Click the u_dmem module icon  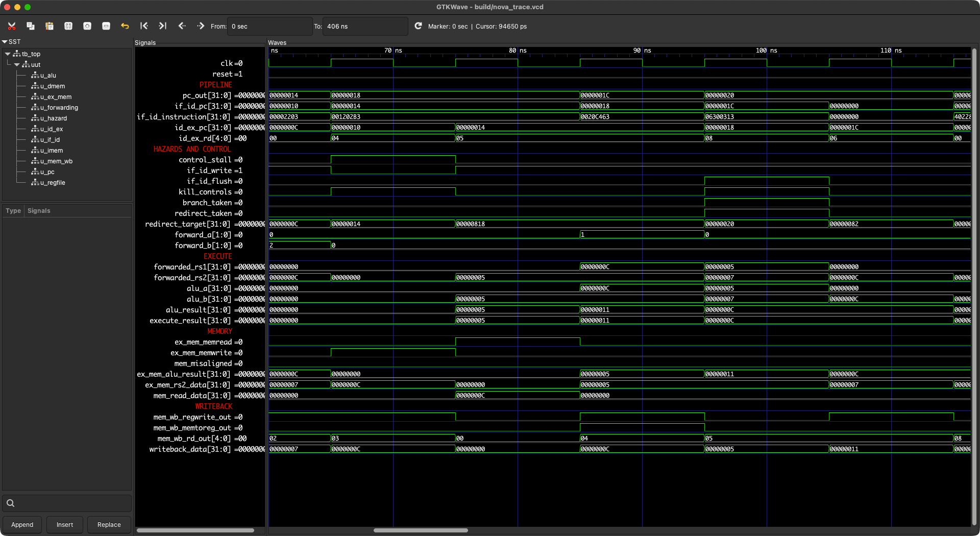[35, 86]
